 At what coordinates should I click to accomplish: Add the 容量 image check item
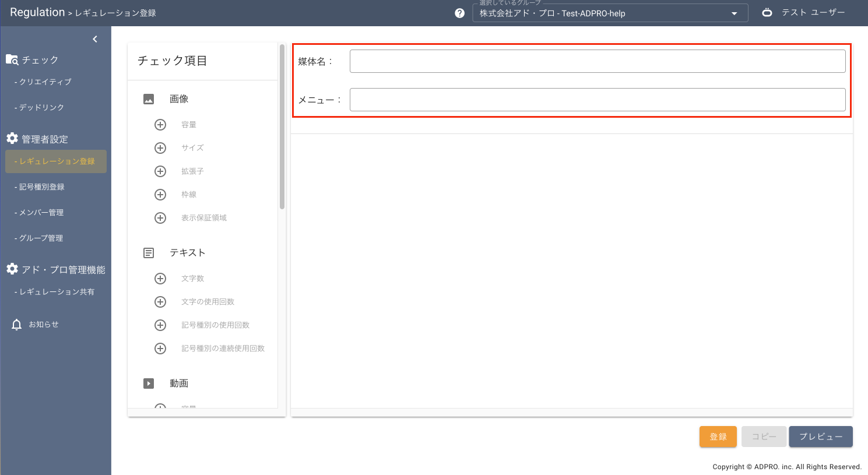point(160,125)
